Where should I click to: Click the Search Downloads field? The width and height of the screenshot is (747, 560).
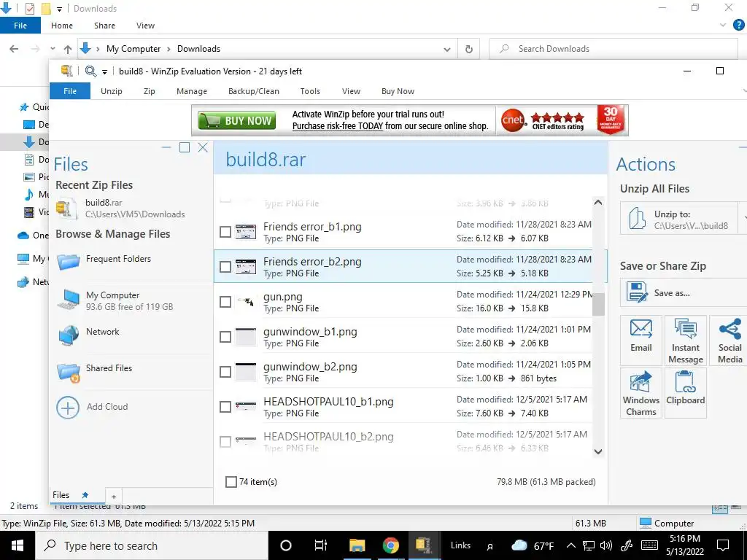click(614, 49)
